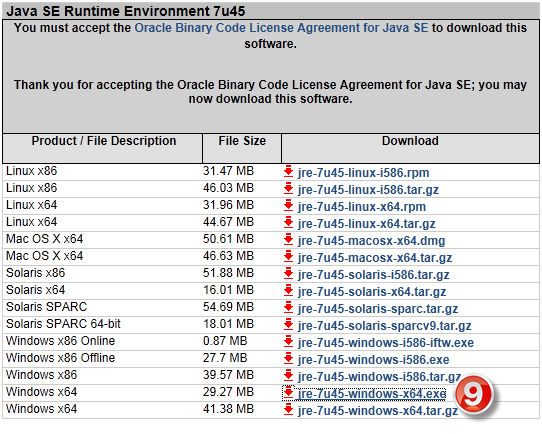Viewport: 542px width, 434px height.
Task: Open the Oracle Binary Code License Agreement link
Action: coord(281,28)
